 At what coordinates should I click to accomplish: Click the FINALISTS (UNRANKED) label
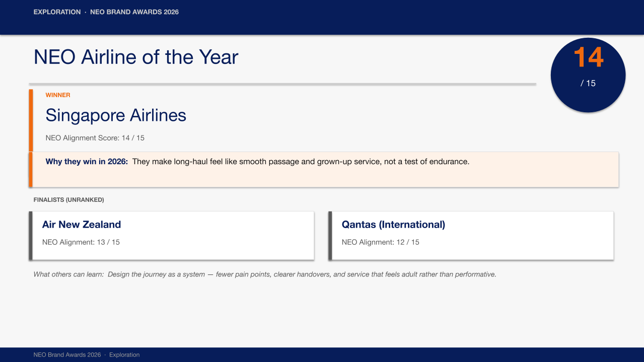(68, 200)
